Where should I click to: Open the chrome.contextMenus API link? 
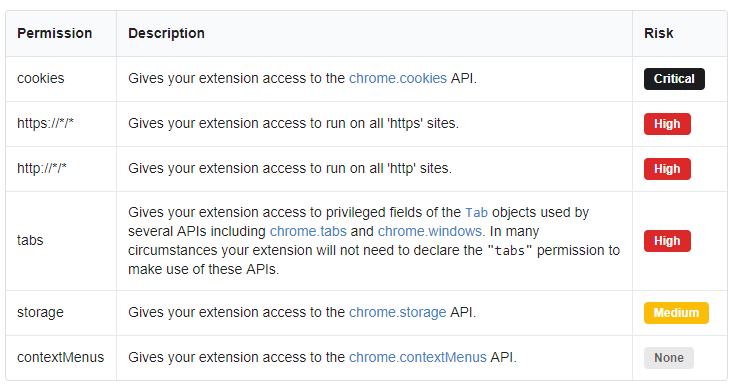418,358
